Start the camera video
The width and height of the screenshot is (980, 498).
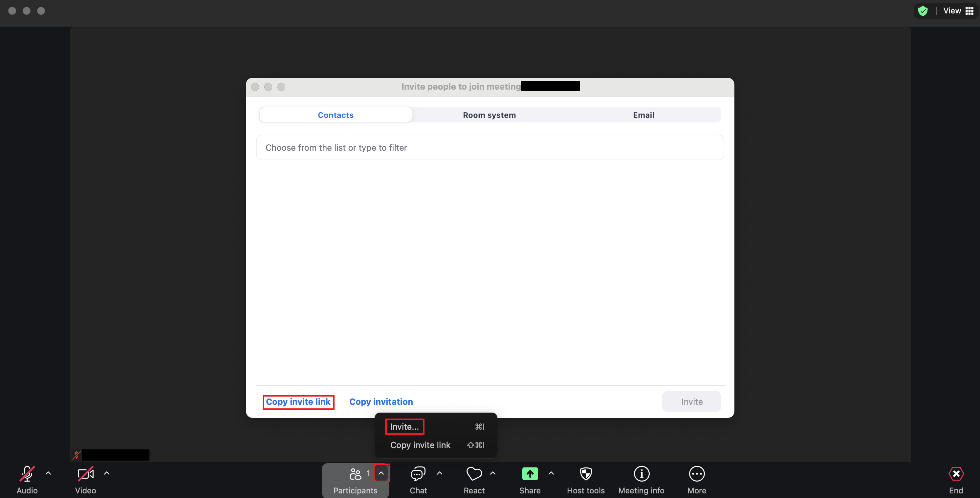[x=85, y=474]
